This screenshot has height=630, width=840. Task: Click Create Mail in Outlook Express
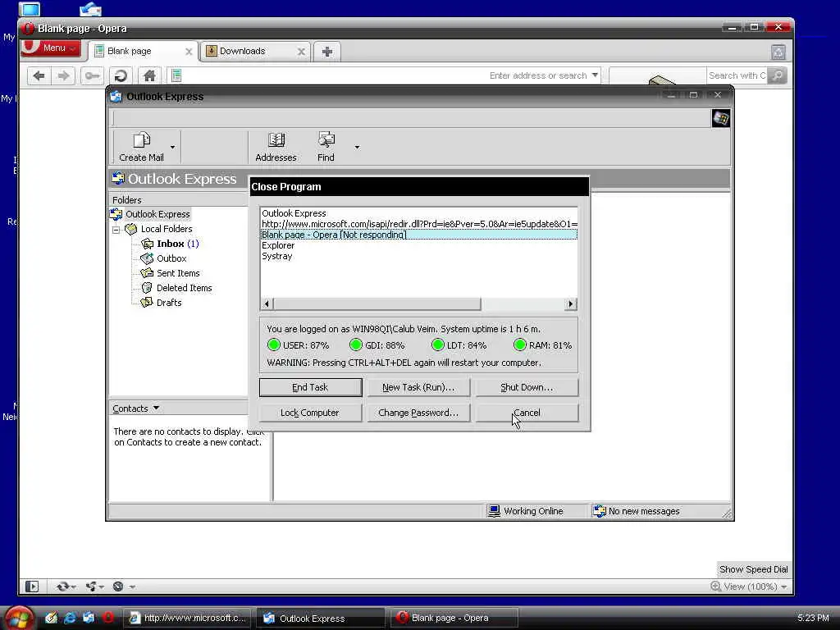141,147
